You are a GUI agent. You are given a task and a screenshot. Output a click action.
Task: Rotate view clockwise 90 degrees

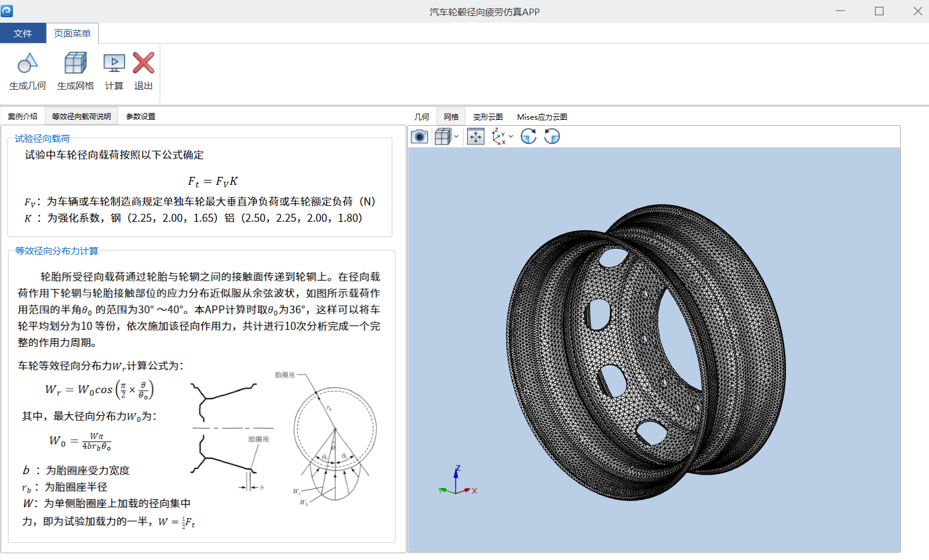(529, 136)
